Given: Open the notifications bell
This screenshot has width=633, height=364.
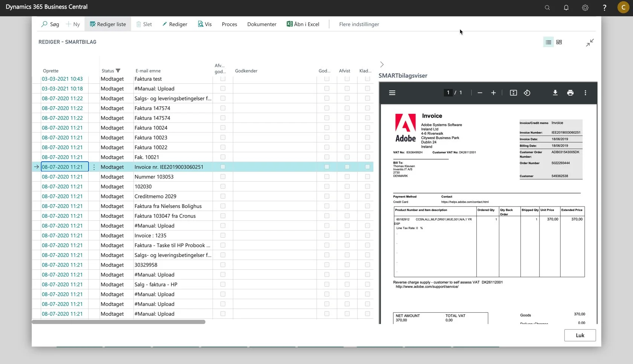Looking at the screenshot, I should click(x=566, y=8).
